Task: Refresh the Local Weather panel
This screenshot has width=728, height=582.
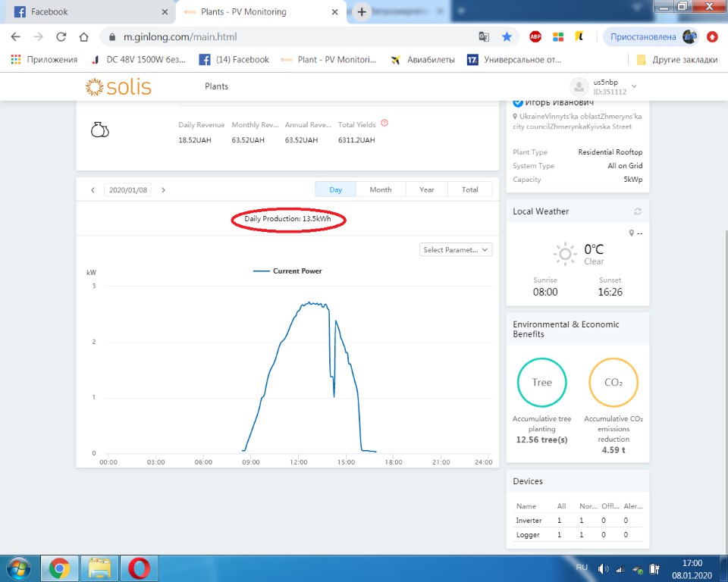Action: [x=638, y=211]
